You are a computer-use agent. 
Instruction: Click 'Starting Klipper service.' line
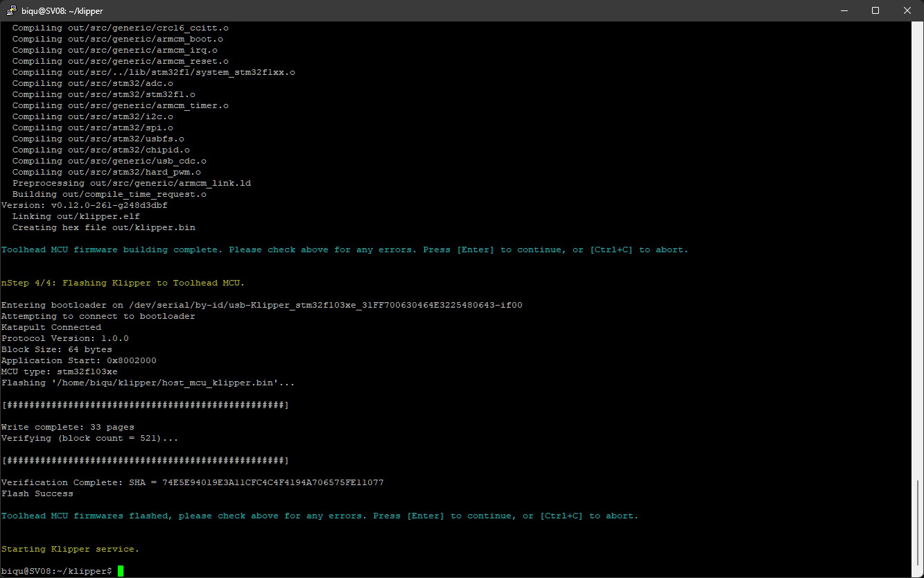70,549
